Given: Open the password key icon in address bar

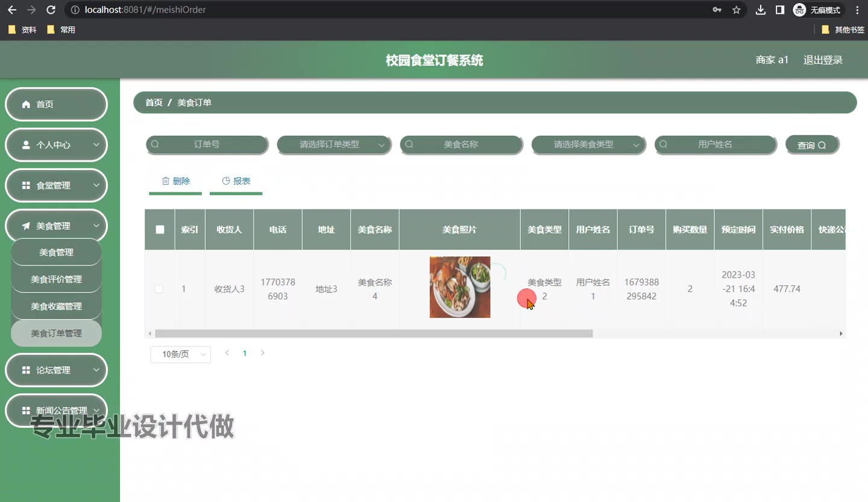Looking at the screenshot, I should [717, 10].
